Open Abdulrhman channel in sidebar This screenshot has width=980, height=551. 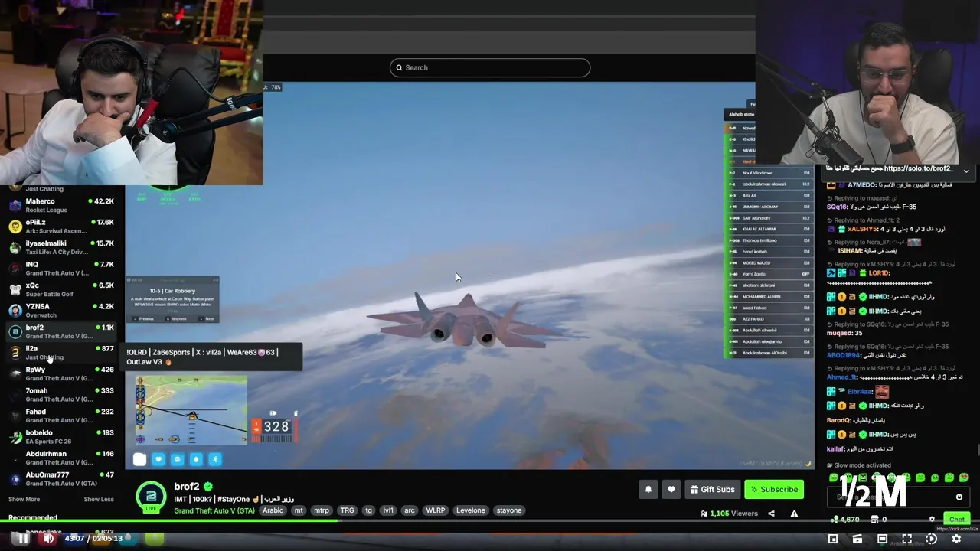(x=61, y=458)
